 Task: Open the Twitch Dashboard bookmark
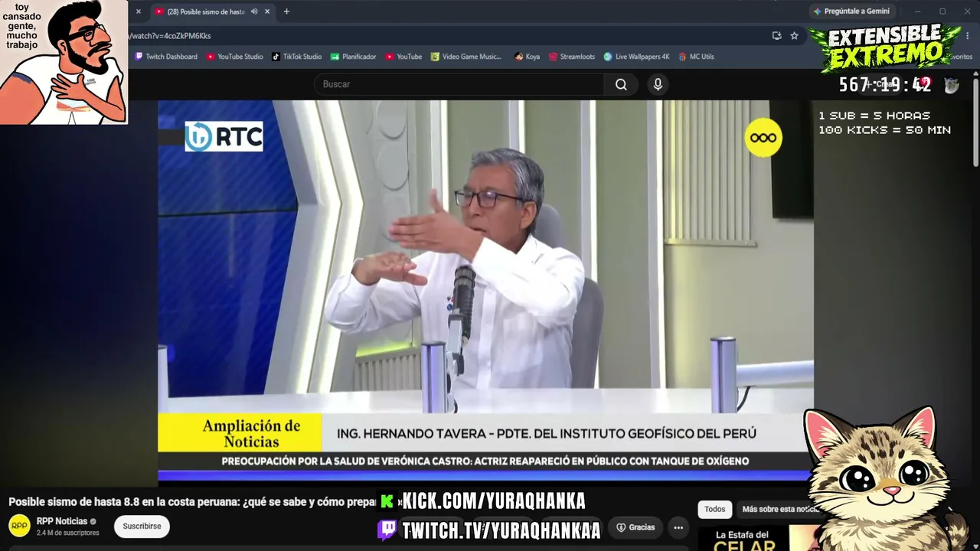tap(166, 57)
